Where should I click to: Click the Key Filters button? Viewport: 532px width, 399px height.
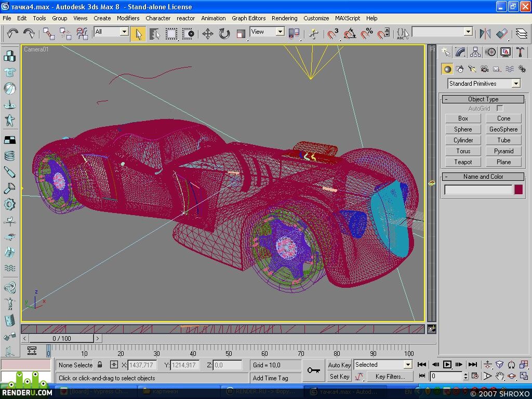point(390,376)
